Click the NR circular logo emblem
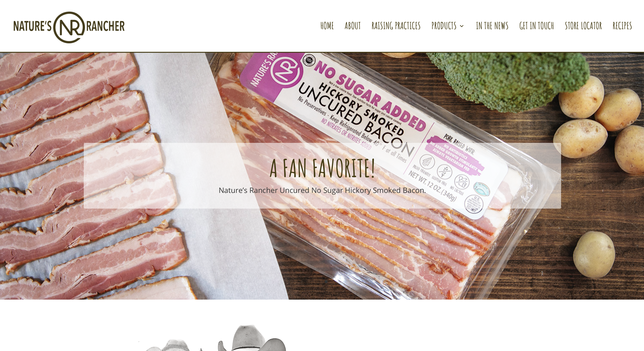The width and height of the screenshot is (644, 351). 69,27
